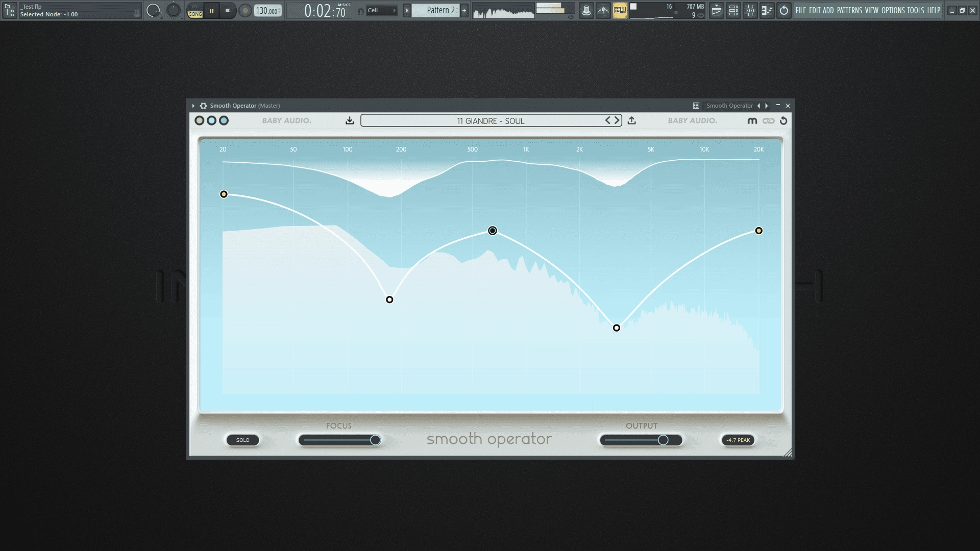Click the 130.000 tempo field
Screen dimensions: 980x551
click(267, 11)
